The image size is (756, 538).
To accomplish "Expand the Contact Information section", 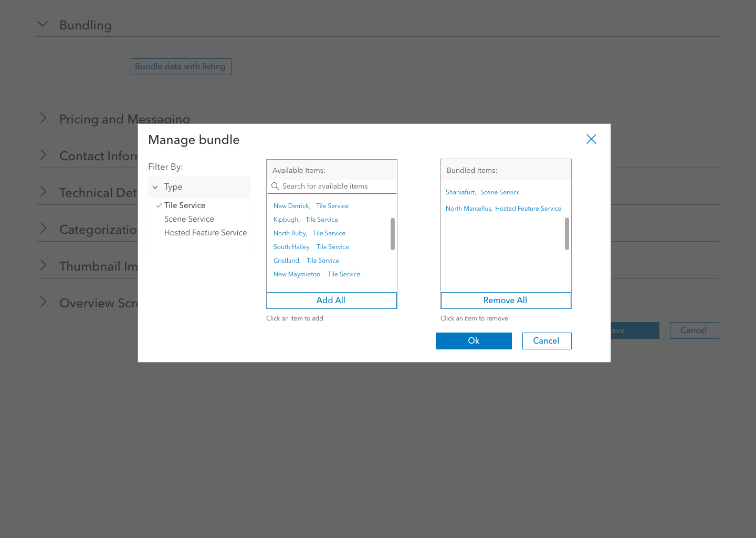I will point(43,155).
